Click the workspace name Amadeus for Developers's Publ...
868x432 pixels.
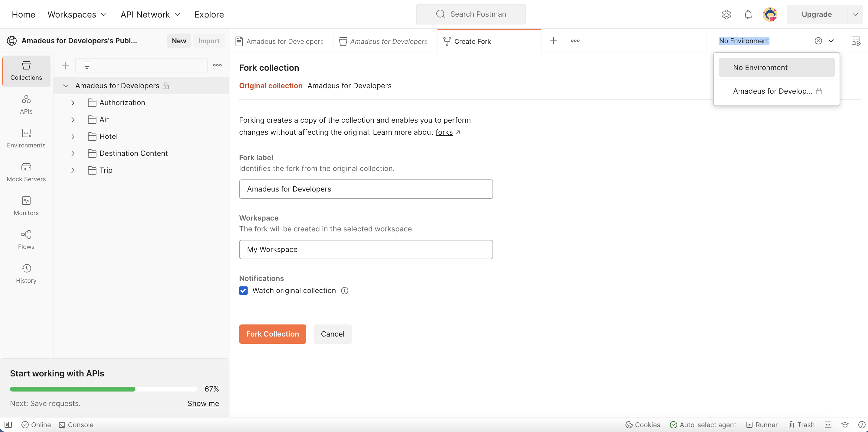coord(79,41)
